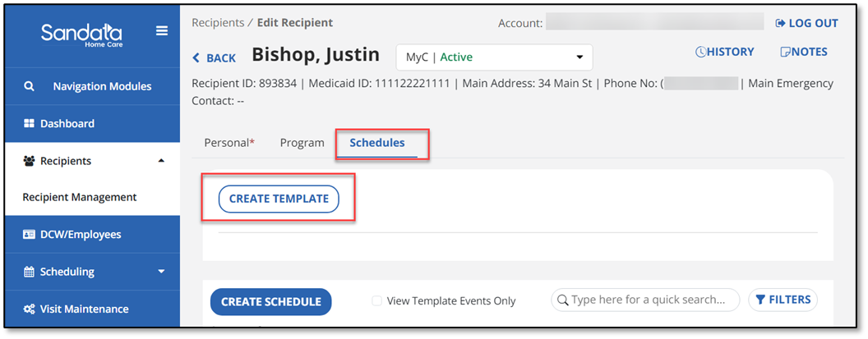Click the Create Schedule button
Screen dimensions: 868x339
(271, 302)
